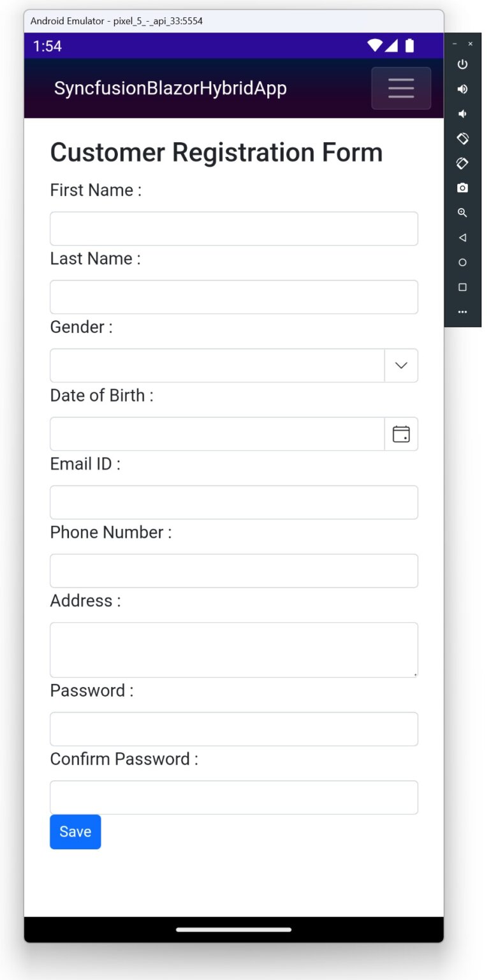The image size is (491, 980).
Task: Activate the Zoom tool in the sidebar
Action: pyautogui.click(x=462, y=212)
